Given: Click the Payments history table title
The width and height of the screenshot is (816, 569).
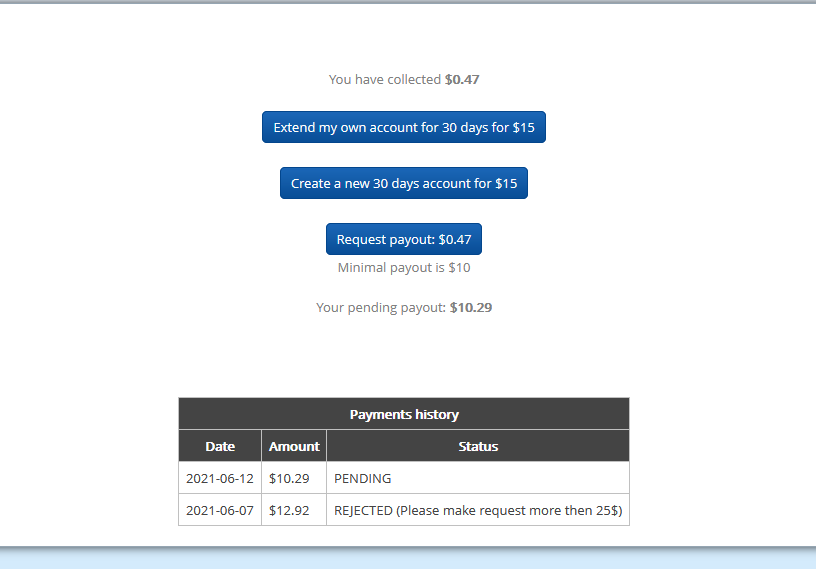Looking at the screenshot, I should (403, 414).
